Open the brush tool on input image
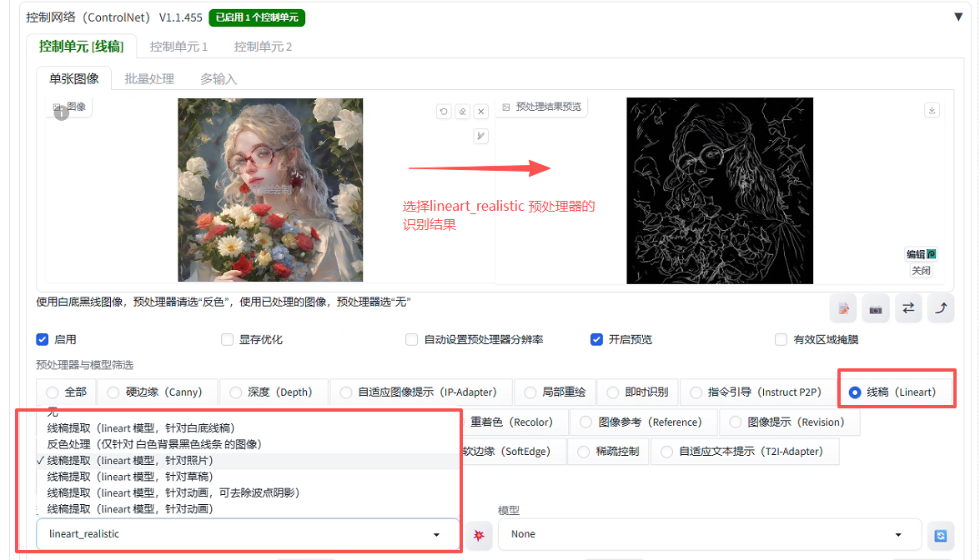The height and width of the screenshot is (560, 980). (480, 136)
